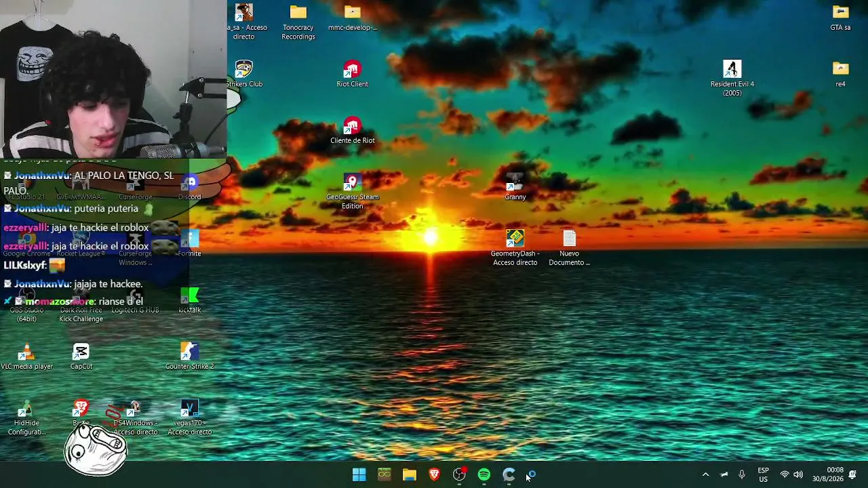This screenshot has height=488, width=868.
Task: Click the microphone tray icon
Action: [742, 475]
